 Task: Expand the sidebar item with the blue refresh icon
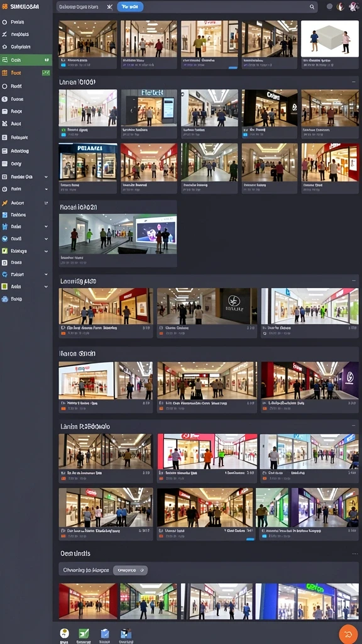click(46, 274)
